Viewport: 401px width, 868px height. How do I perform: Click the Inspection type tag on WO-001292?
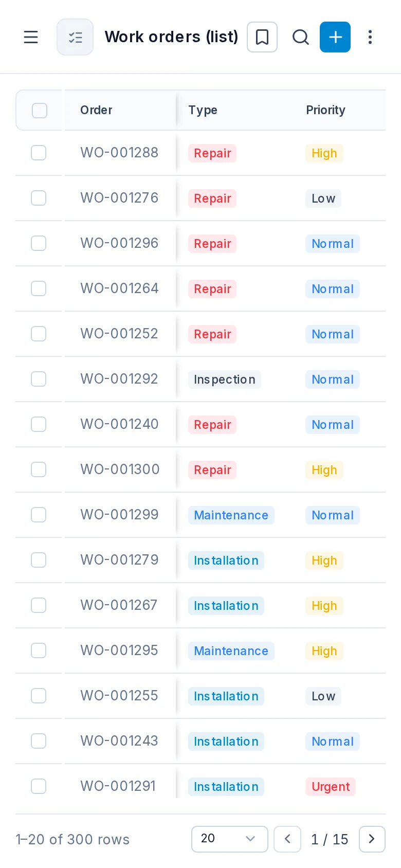(225, 379)
